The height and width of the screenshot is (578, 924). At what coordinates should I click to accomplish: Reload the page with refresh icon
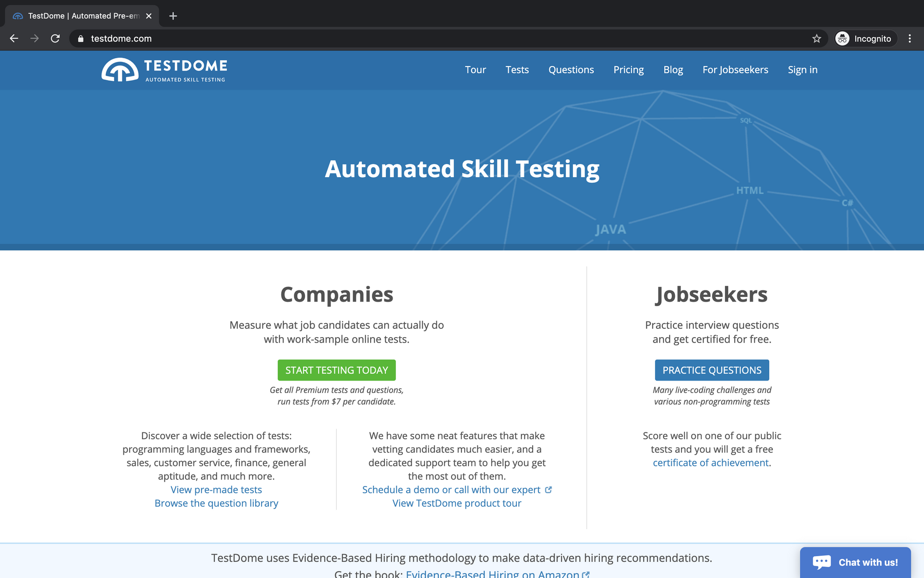(55, 38)
